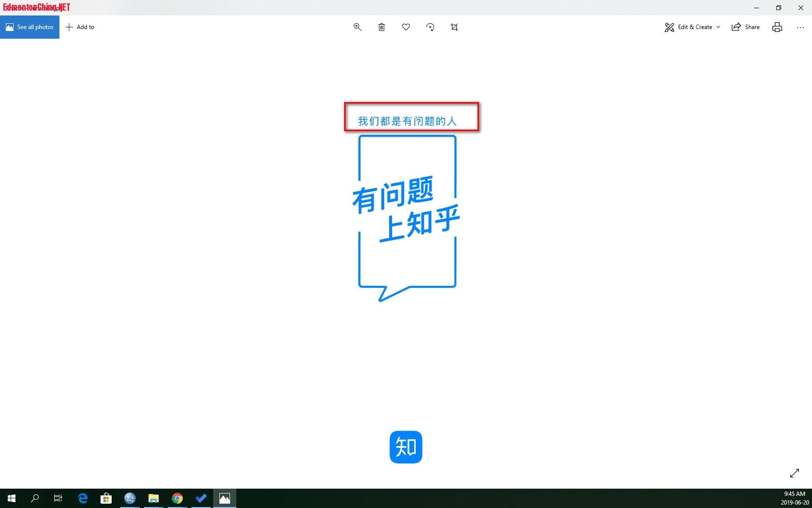This screenshot has height=508, width=812.
Task: Zoom into the photo with magnifier icon
Action: [x=358, y=27]
